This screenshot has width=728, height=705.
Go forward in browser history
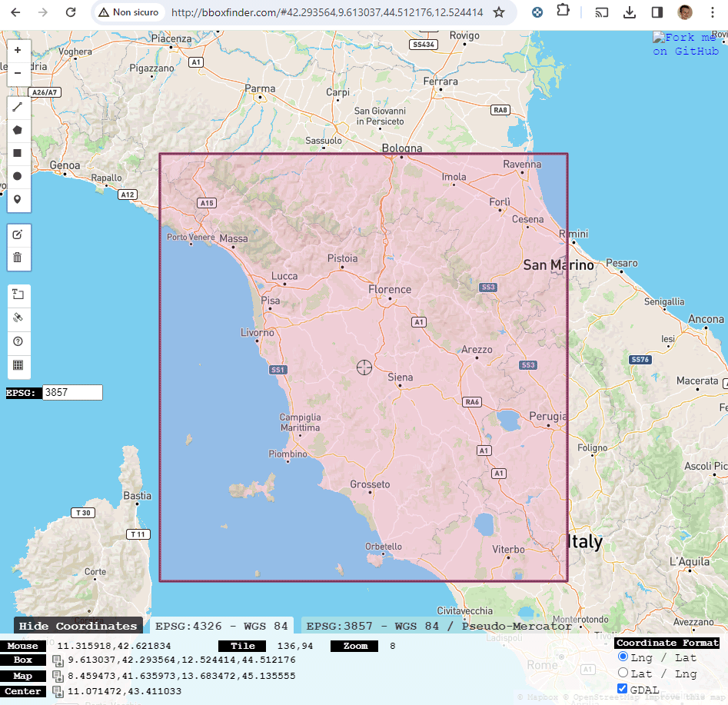pyautogui.click(x=43, y=12)
